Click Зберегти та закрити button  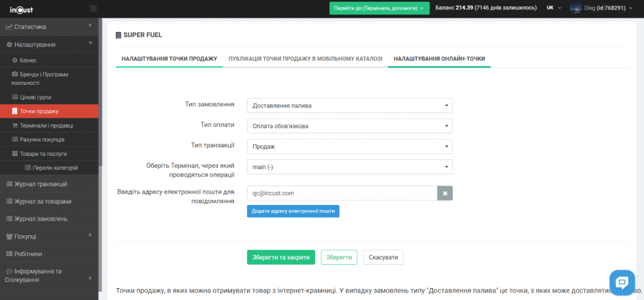(280, 257)
